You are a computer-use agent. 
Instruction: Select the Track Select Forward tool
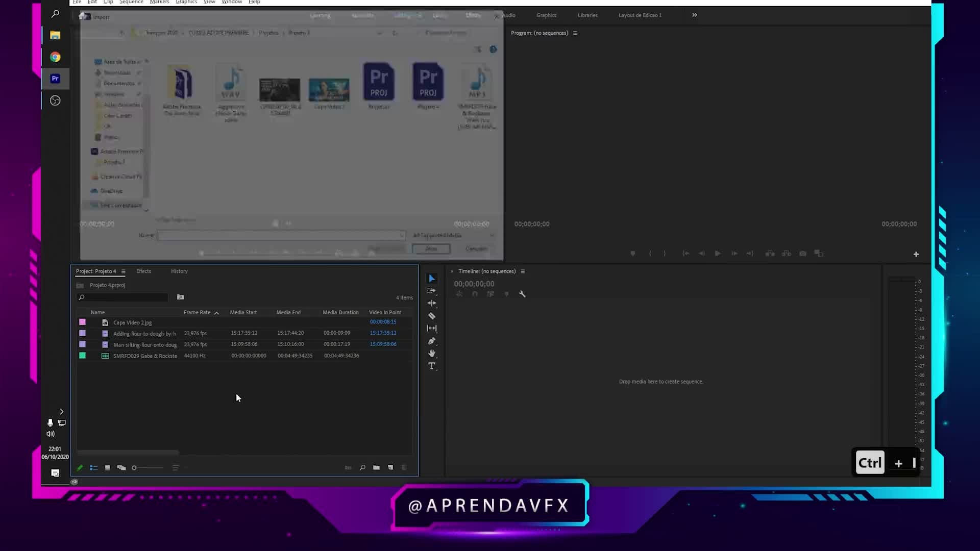(432, 291)
